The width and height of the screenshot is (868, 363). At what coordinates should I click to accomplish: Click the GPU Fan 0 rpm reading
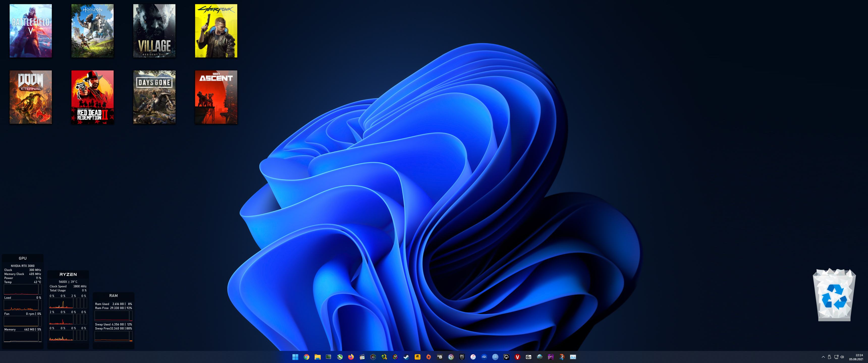34,314
